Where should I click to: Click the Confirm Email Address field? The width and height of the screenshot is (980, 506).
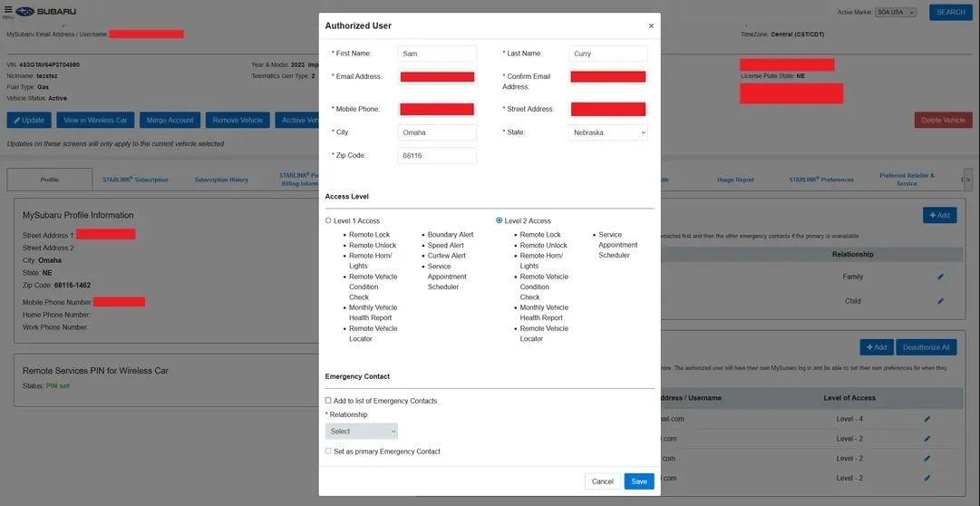coord(608,77)
